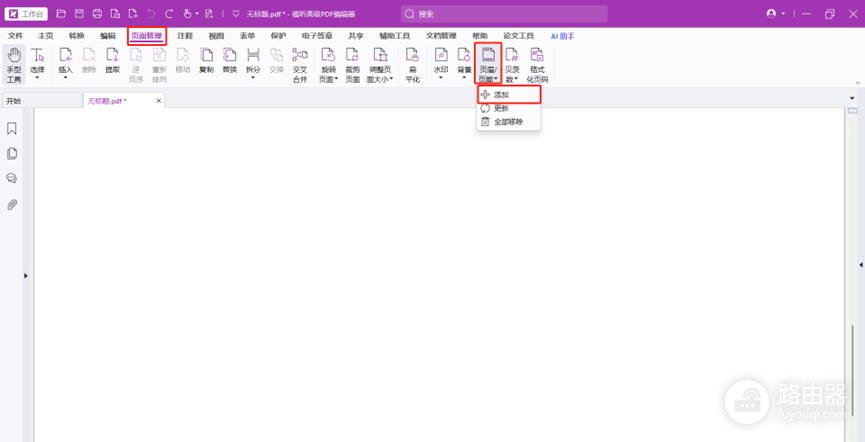
Task: Expand the 水印 dropdown arrow
Action: click(x=441, y=78)
